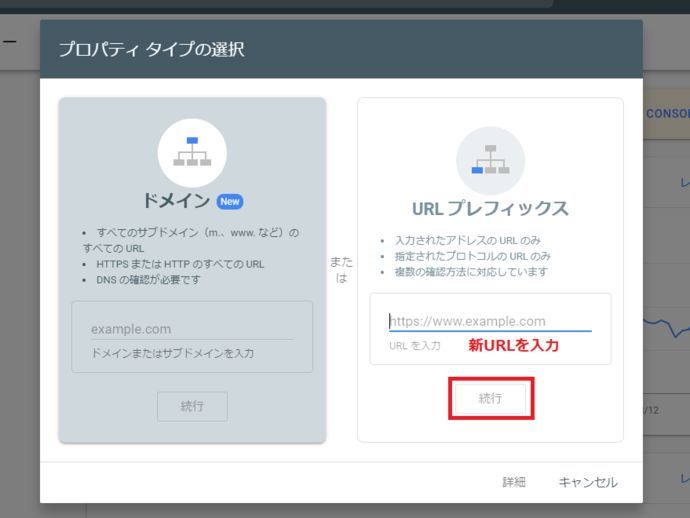
Task: Click 続行 under the URL prefix field
Action: pos(490,398)
